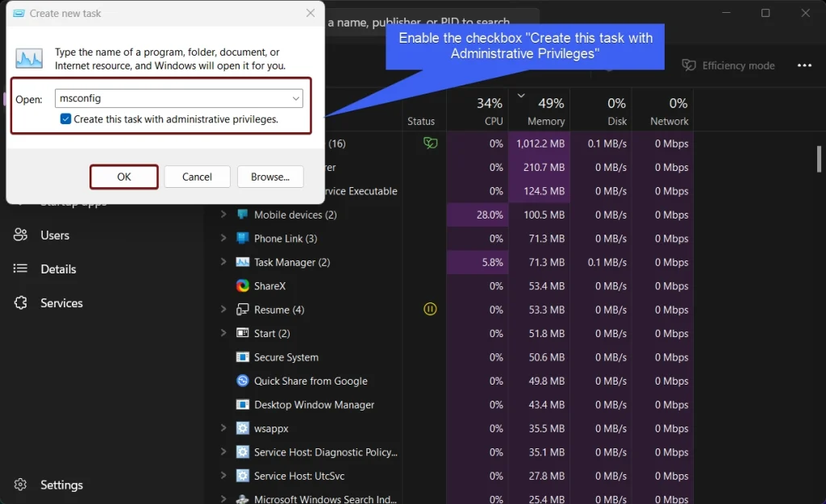Toggle Create this task with administrative privileges checkbox

[x=65, y=119]
